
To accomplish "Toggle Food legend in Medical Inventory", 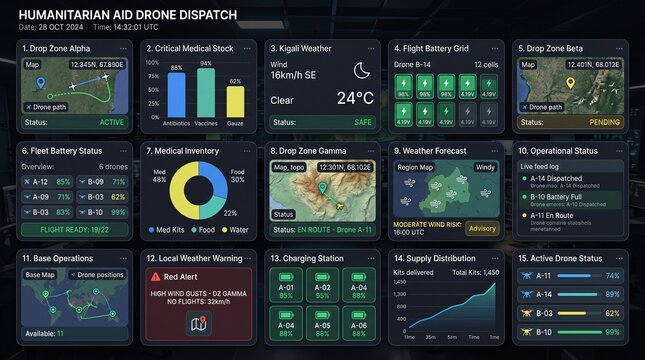I will (x=203, y=230).
